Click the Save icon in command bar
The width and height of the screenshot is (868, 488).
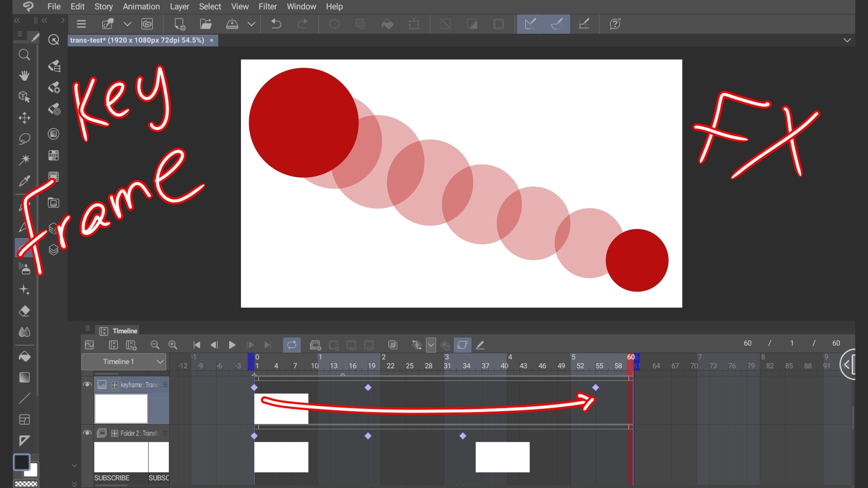point(232,24)
